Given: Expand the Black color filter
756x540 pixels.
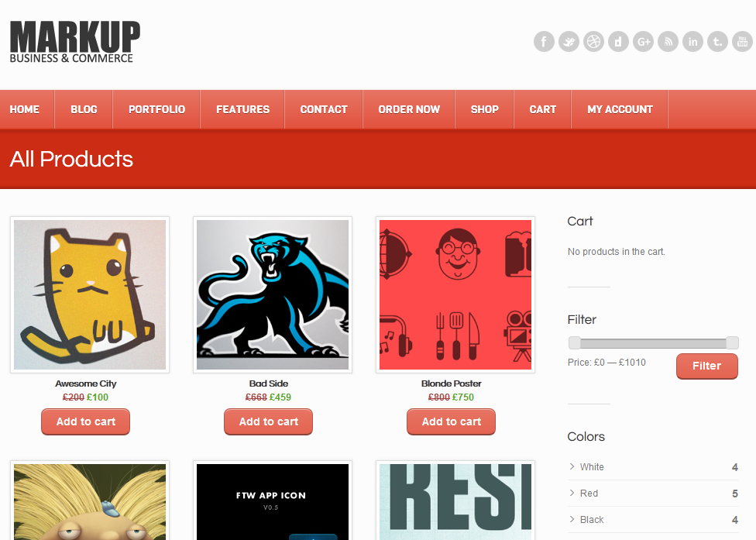Looking at the screenshot, I should [x=653, y=520].
